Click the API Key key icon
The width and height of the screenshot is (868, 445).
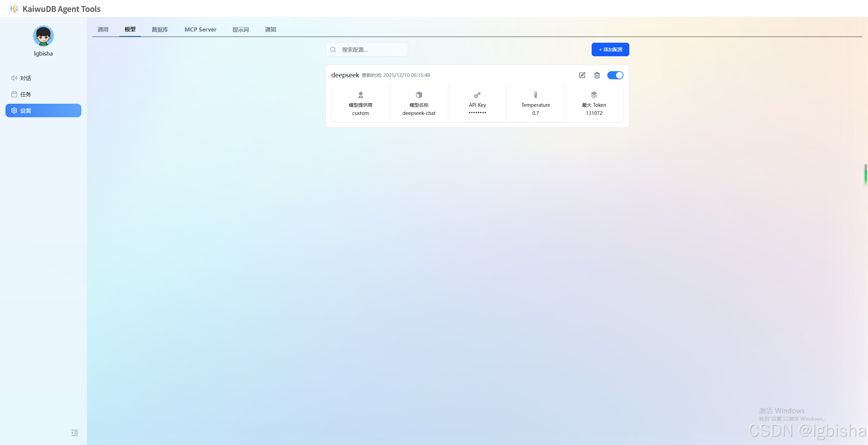click(477, 95)
